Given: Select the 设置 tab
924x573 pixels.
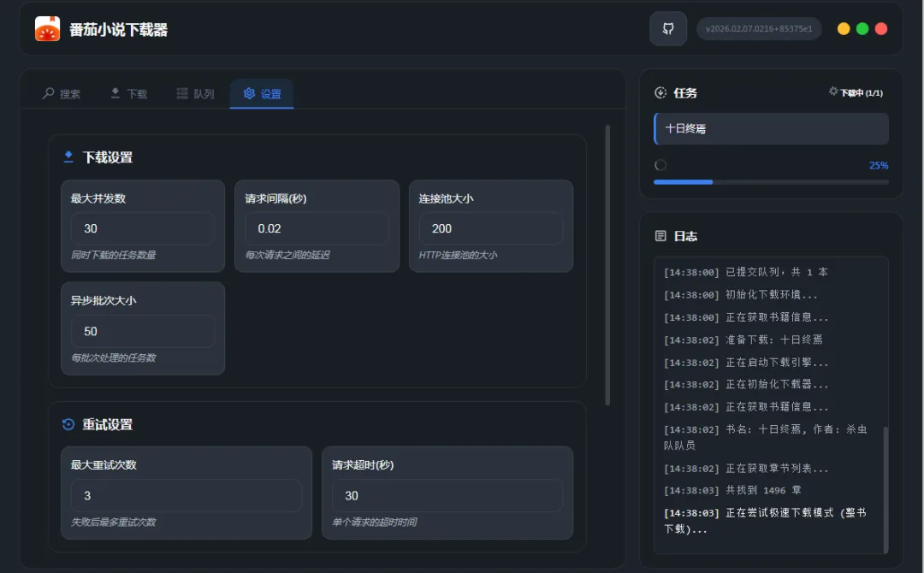Looking at the screenshot, I should click(x=262, y=93).
